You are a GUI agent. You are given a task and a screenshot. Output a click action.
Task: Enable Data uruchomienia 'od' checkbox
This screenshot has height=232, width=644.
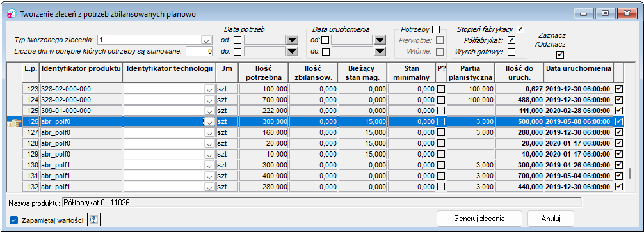click(x=325, y=40)
